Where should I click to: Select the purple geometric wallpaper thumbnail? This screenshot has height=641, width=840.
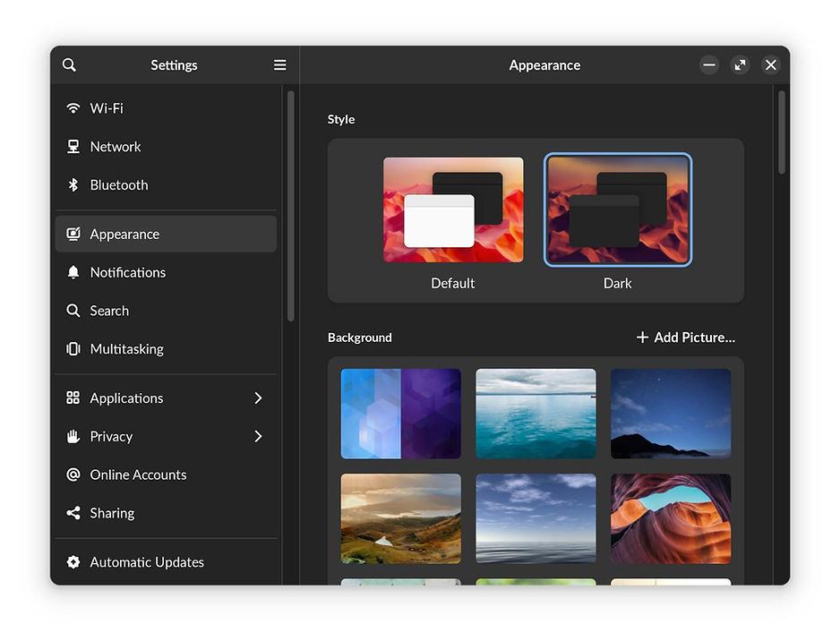point(400,414)
